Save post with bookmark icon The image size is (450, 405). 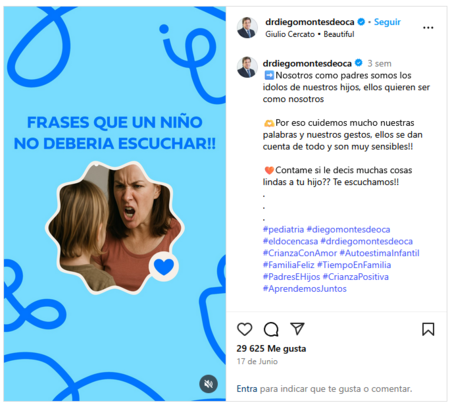click(x=428, y=329)
